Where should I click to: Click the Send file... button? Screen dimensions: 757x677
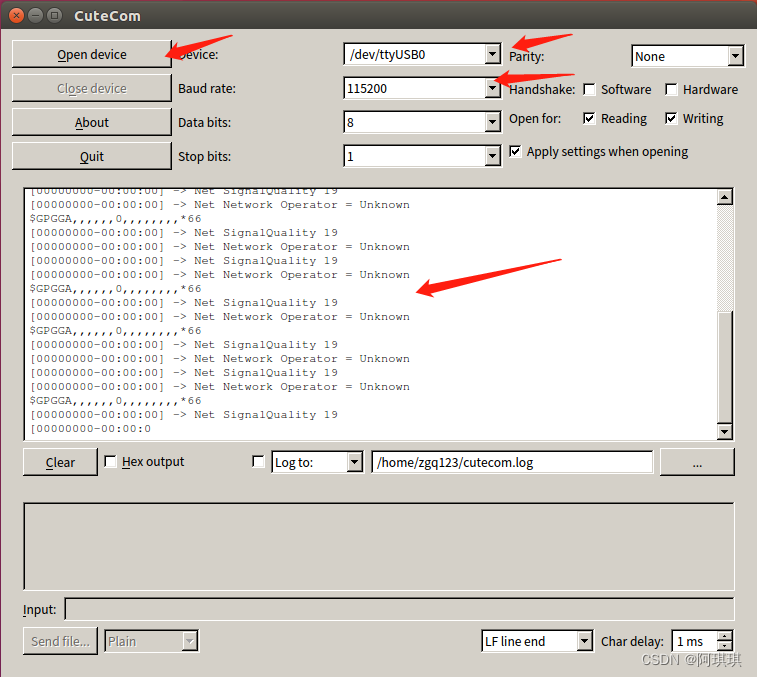click(60, 641)
